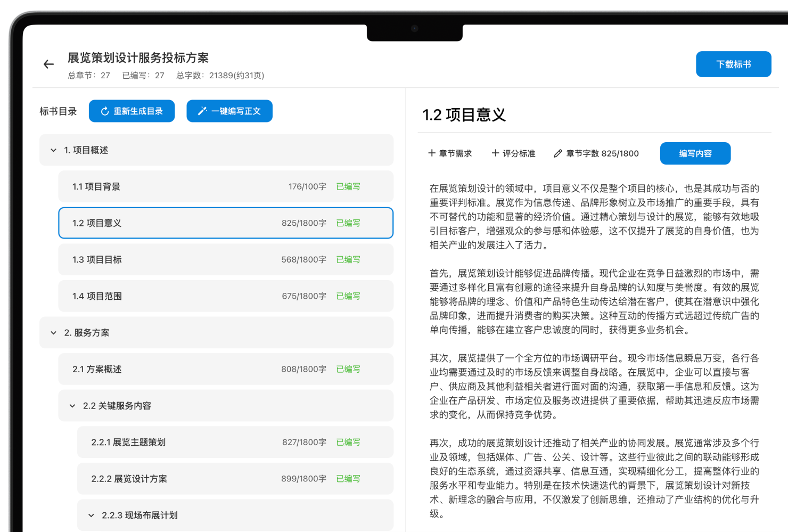Open chapter 2.2.1 展览主题策划
This screenshot has width=788, height=532.
[x=235, y=443]
